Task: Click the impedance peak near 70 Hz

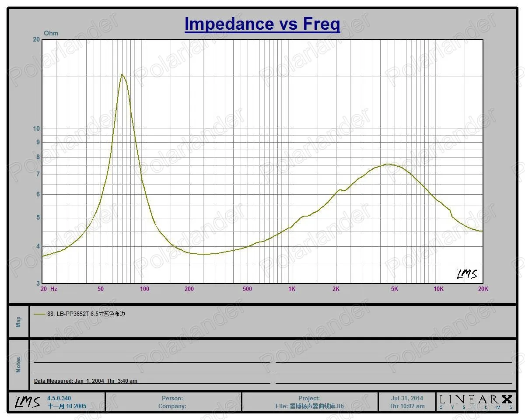Action: pos(122,74)
